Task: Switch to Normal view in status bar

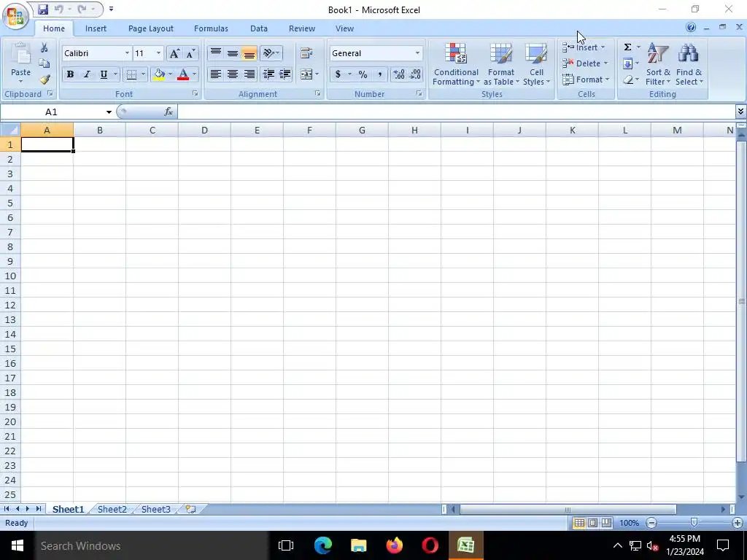Action: pos(579,523)
